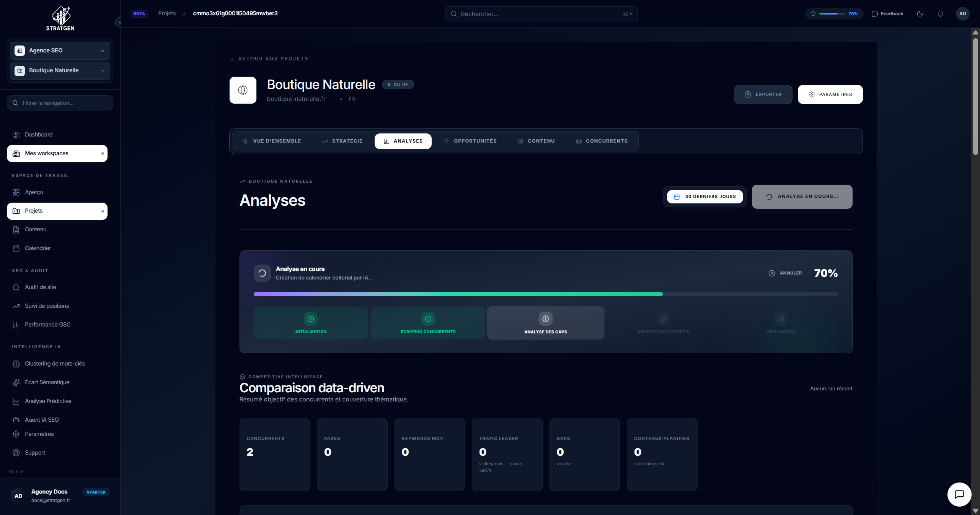This screenshot has width=980, height=515.
Task: Focus the Rechercher search field
Action: 541,14
